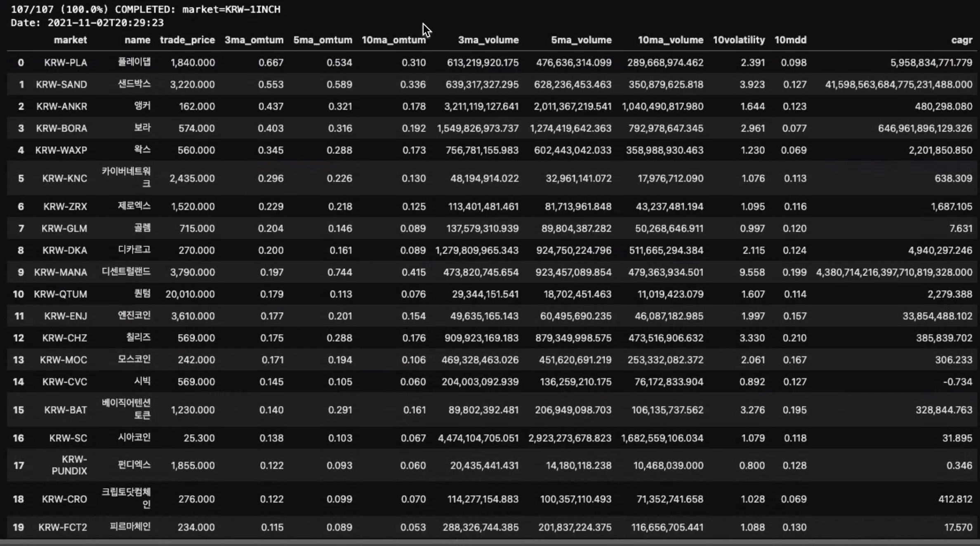Click the row index 19 cell
Viewport: 980px width, 546px height.
(x=19, y=527)
